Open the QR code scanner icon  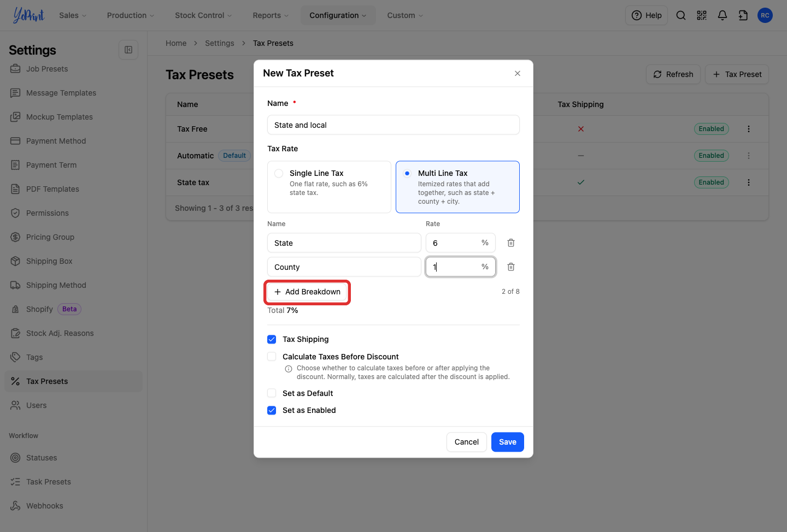tap(702, 15)
